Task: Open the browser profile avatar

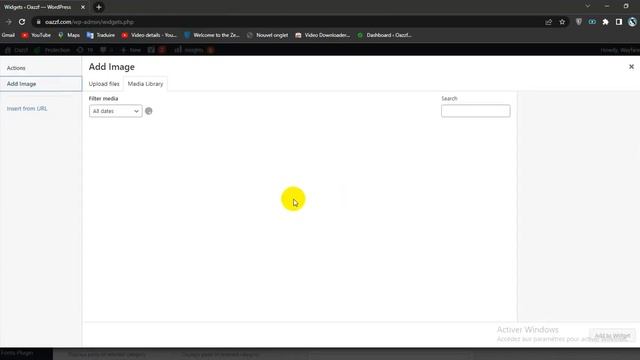Action: click(x=632, y=22)
